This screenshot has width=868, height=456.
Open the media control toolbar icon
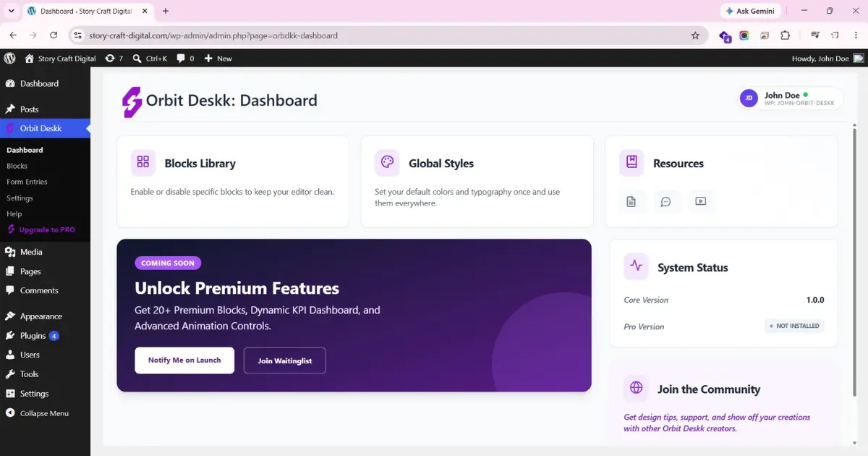(815, 35)
